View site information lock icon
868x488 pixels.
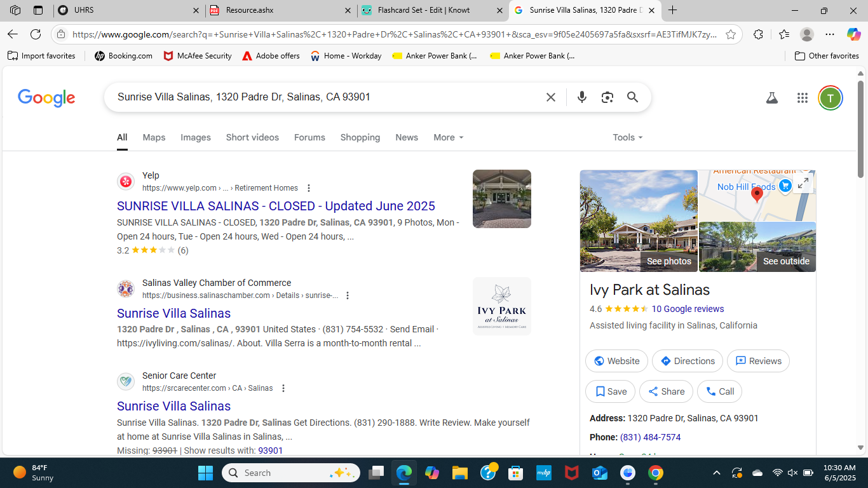click(60, 34)
